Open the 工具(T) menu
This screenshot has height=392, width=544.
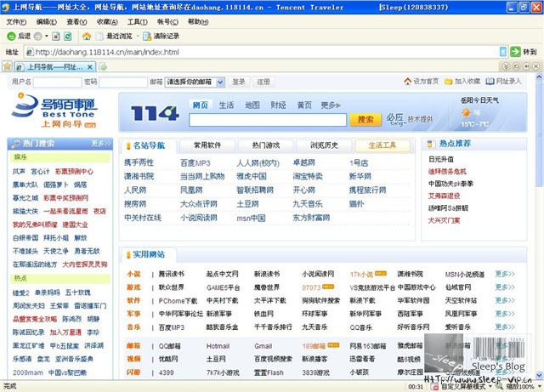click(x=137, y=22)
